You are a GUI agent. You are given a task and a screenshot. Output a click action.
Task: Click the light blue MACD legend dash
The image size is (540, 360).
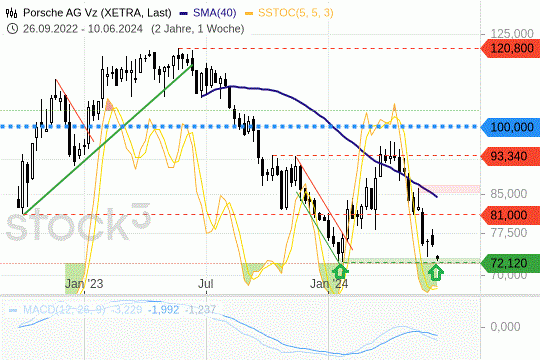click(13, 310)
